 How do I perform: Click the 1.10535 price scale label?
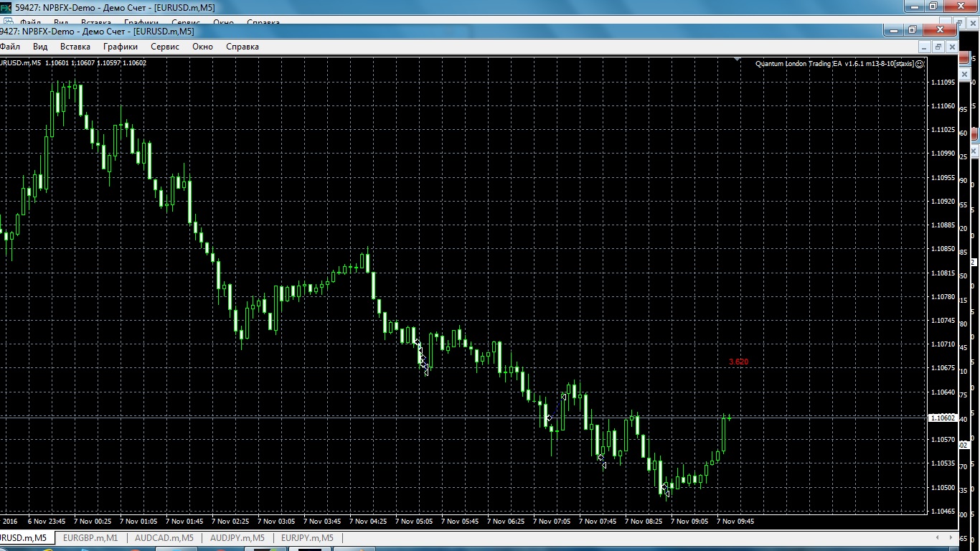[943, 463]
